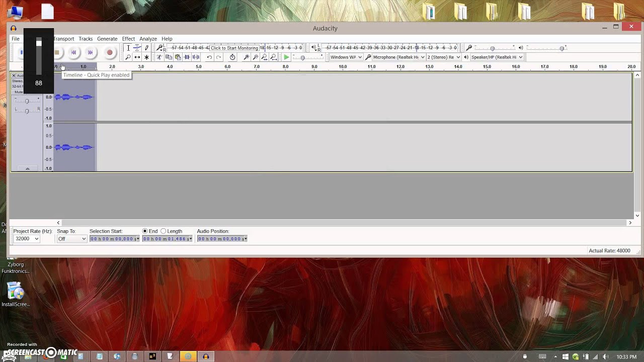This screenshot has height=362, width=644.
Task: Click Click to Start Monitoring meter
Action: (234, 48)
